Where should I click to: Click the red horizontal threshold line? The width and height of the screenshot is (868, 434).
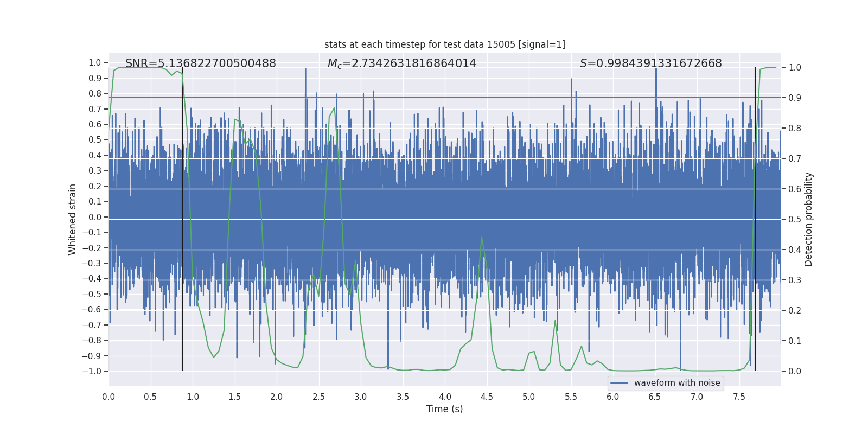point(444,98)
